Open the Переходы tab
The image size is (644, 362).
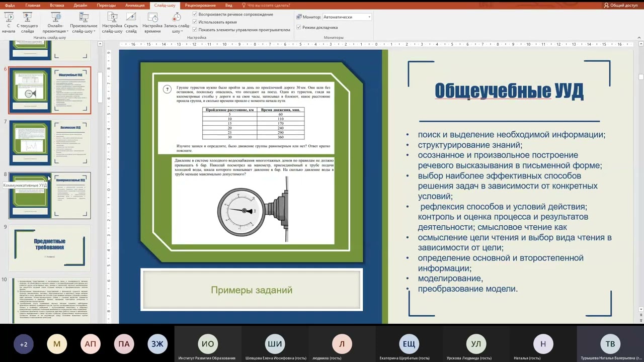coord(106,5)
